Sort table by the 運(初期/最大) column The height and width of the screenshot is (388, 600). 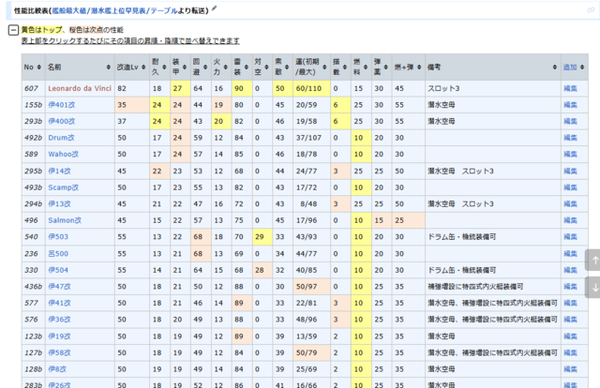tap(311, 67)
